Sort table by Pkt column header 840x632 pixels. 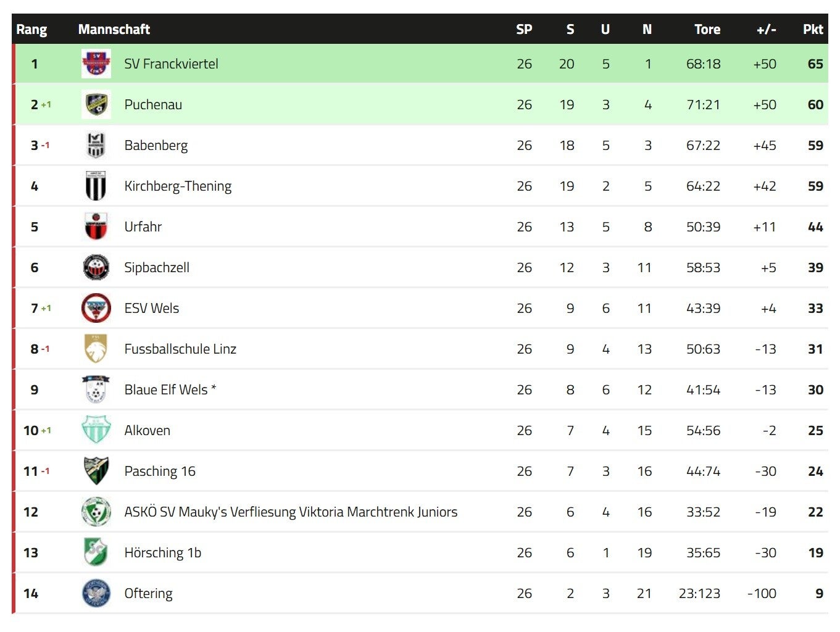(x=813, y=29)
